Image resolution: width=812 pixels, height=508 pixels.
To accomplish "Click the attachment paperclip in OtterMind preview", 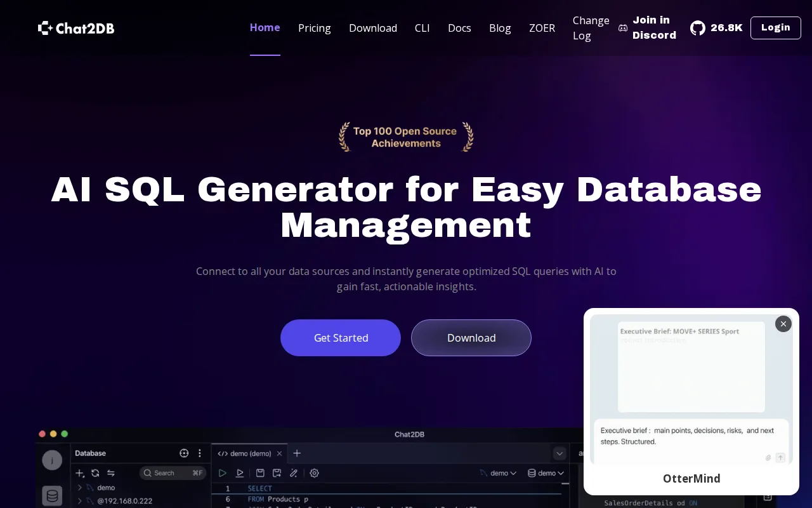I will (x=768, y=458).
